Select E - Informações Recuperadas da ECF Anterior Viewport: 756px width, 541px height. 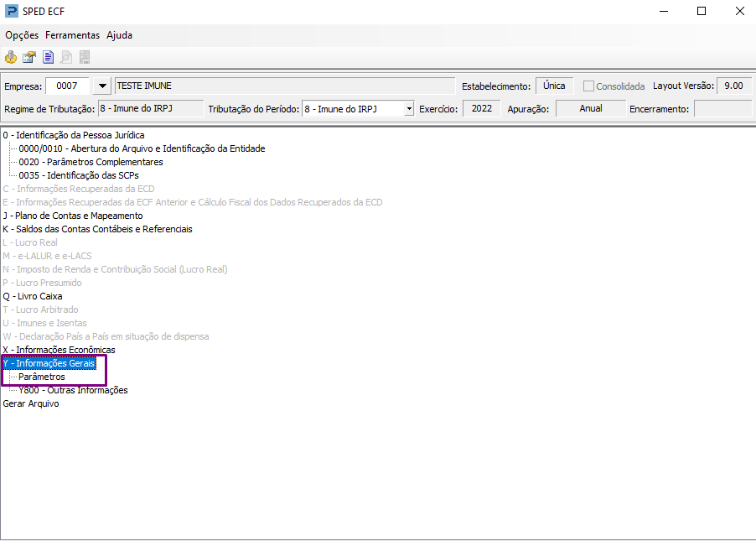(193, 202)
